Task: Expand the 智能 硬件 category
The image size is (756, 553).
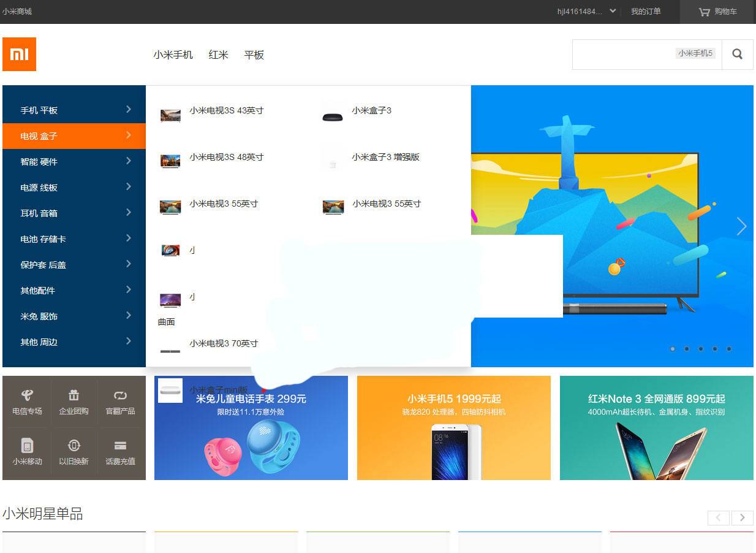Action: coord(74,162)
